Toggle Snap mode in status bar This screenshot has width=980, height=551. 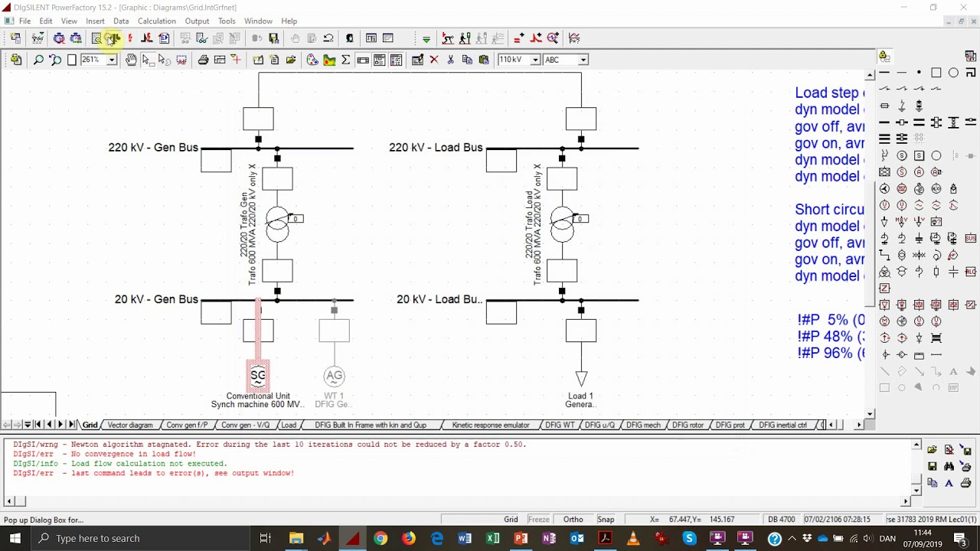606,520
